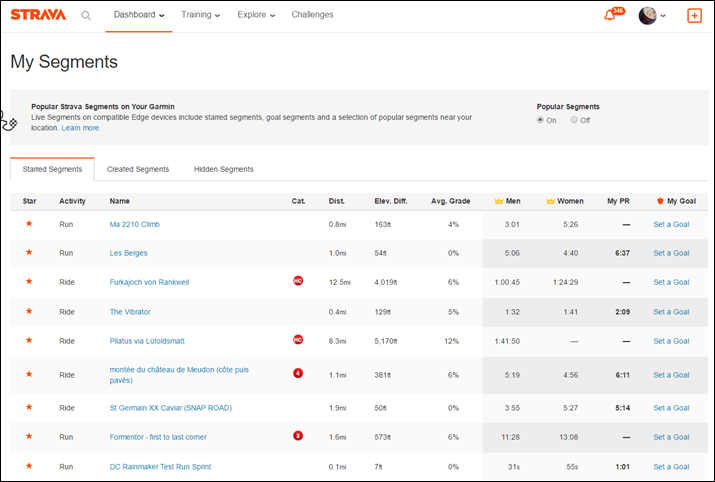Unstar the Ma 2210 Climb segment

29,224
